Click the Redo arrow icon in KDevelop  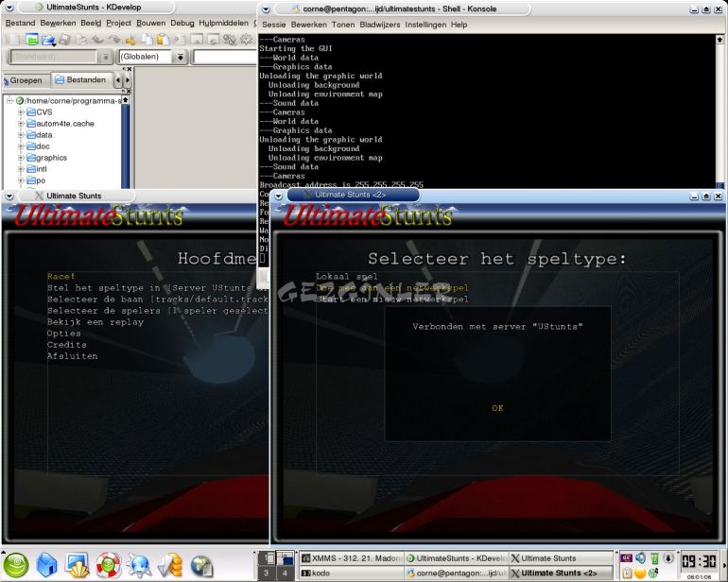(x=113, y=40)
